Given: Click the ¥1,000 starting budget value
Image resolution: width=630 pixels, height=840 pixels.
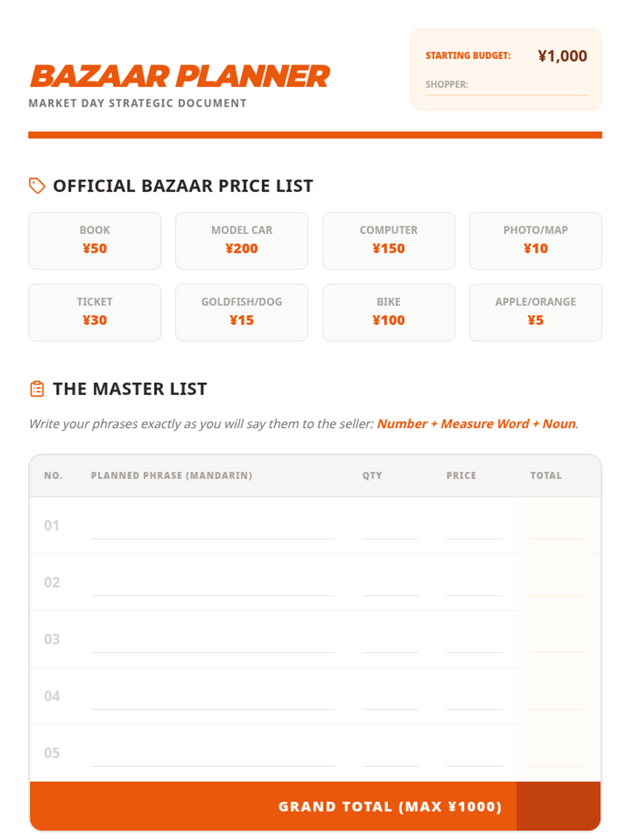Looking at the screenshot, I should point(562,56).
